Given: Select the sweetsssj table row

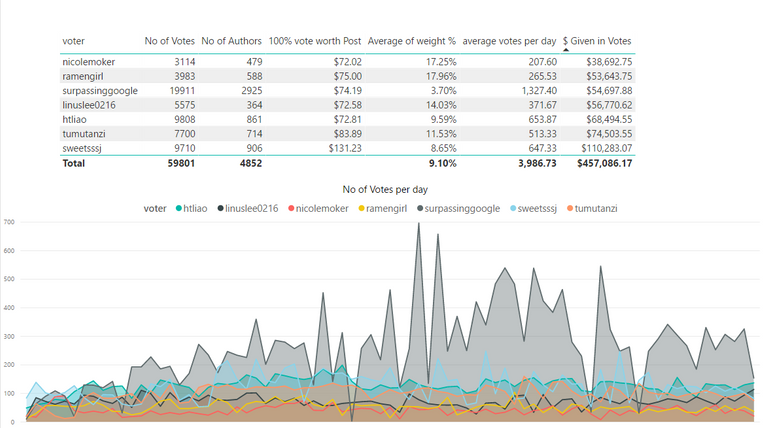Looking at the screenshot, I should [347, 148].
